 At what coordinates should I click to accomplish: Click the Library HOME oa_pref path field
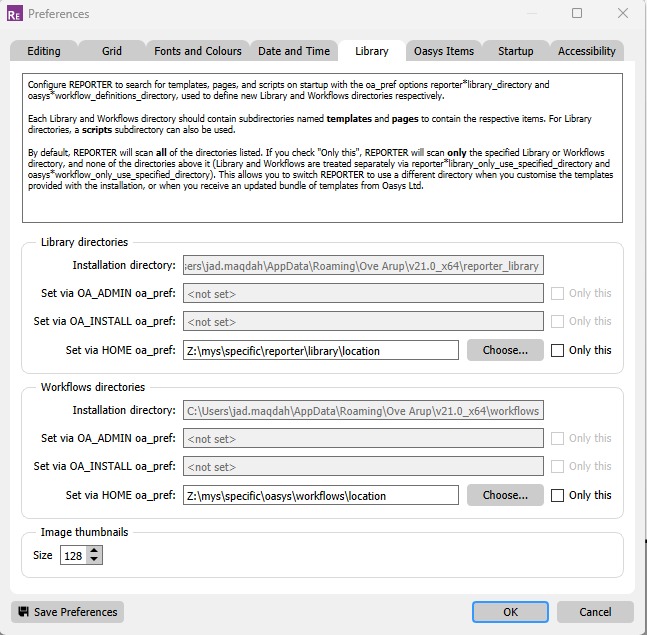(x=321, y=350)
